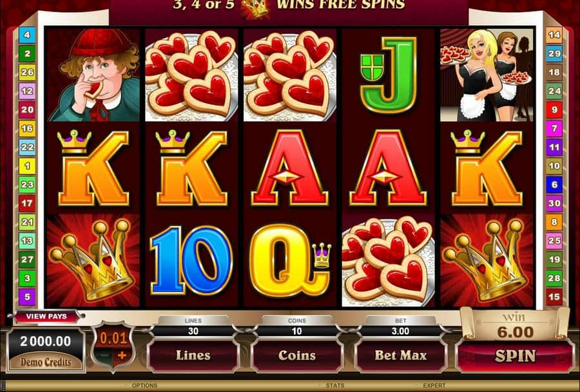Click the Demo Credits balance display
This screenshot has width=580, height=392.
click(46, 349)
